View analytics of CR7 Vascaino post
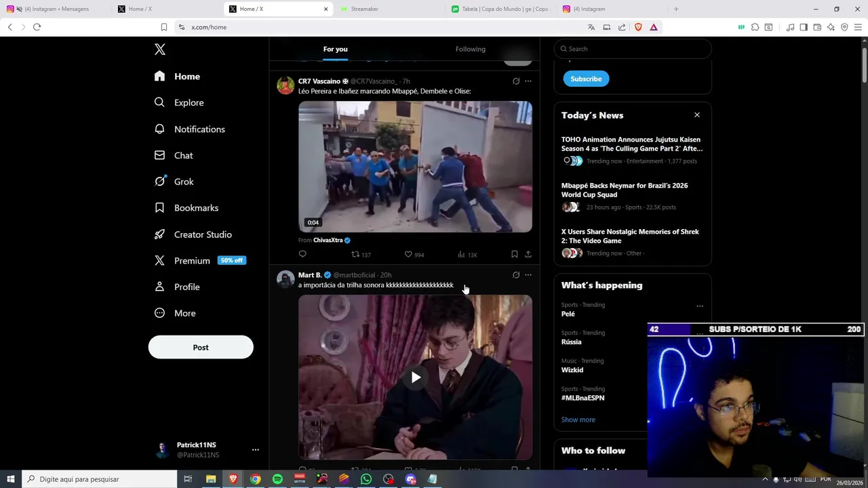 pyautogui.click(x=467, y=254)
